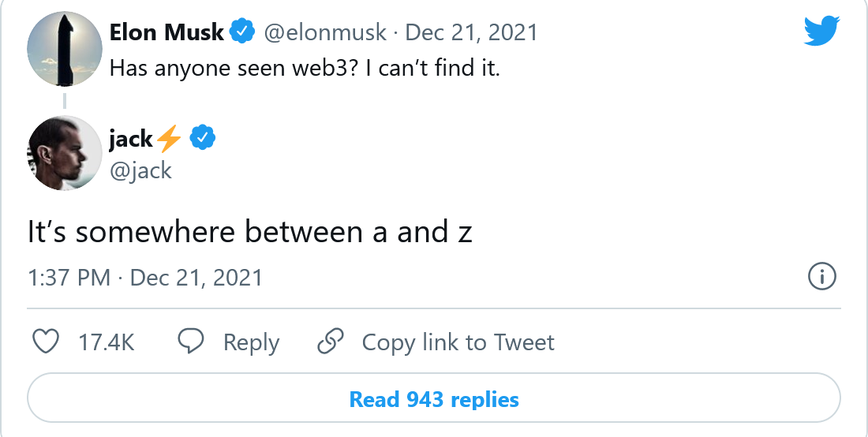868x437 pixels.
Task: Like the tweet with the heart icon
Action: coord(46,342)
